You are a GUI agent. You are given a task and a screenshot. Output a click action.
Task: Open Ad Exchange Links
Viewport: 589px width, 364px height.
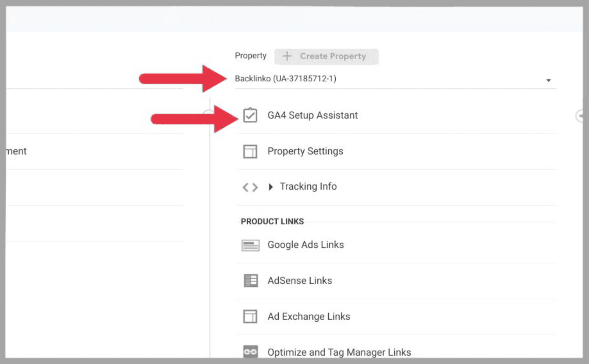(x=309, y=316)
